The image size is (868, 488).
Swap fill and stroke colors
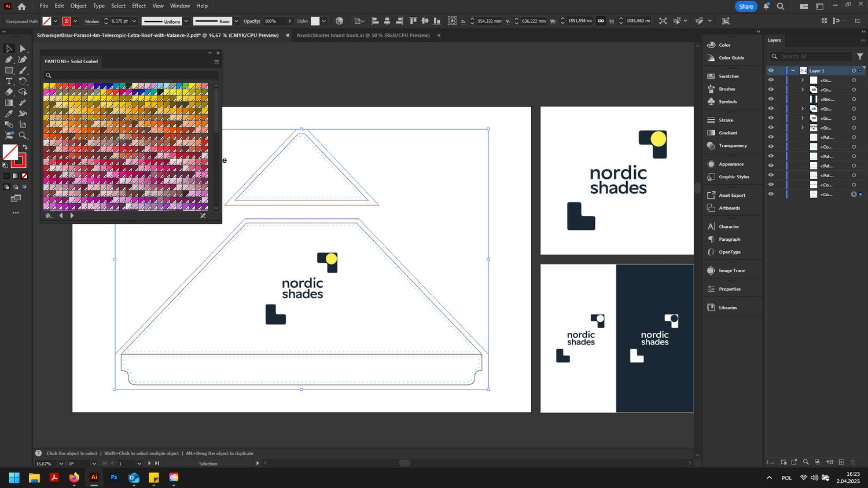25,147
